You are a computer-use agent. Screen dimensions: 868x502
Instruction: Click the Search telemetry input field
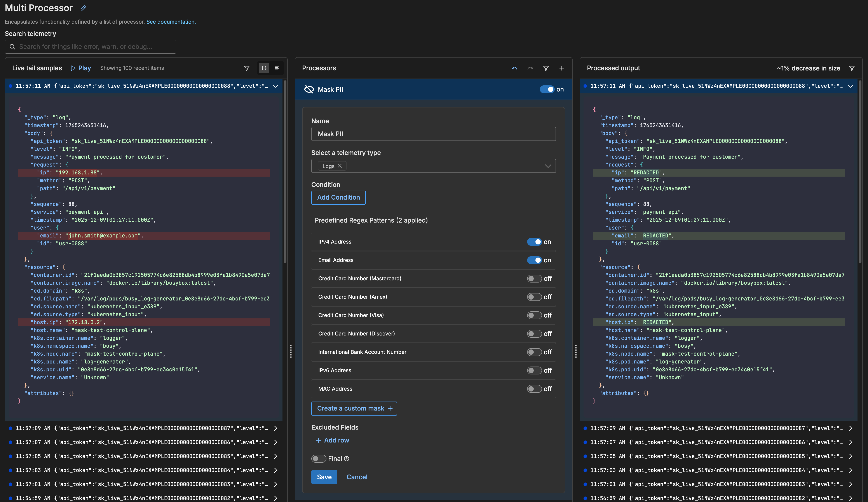coord(91,47)
